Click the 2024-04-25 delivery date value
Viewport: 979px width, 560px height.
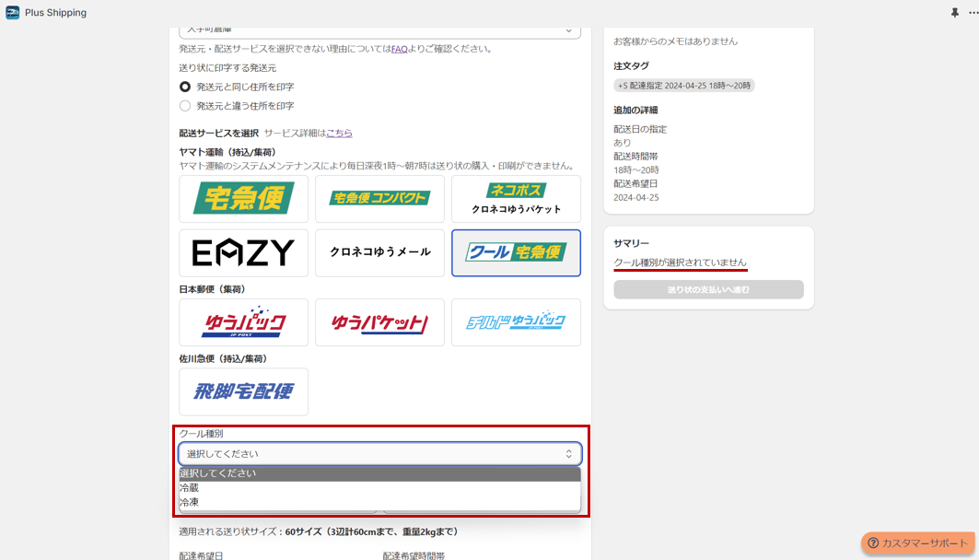point(636,197)
